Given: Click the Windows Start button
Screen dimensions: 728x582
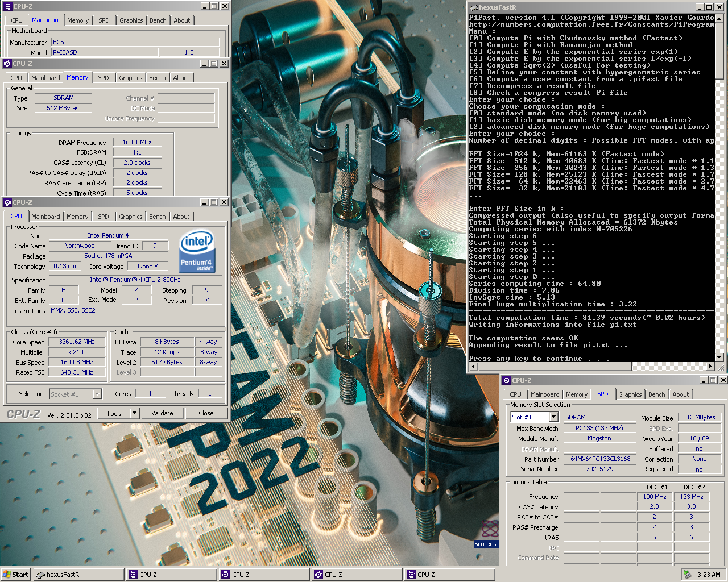Looking at the screenshot, I should (15, 575).
